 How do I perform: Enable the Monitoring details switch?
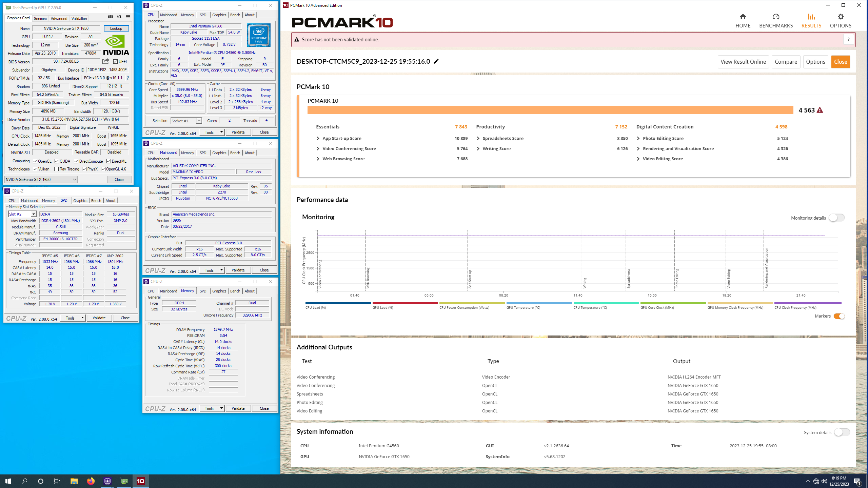[x=836, y=218]
